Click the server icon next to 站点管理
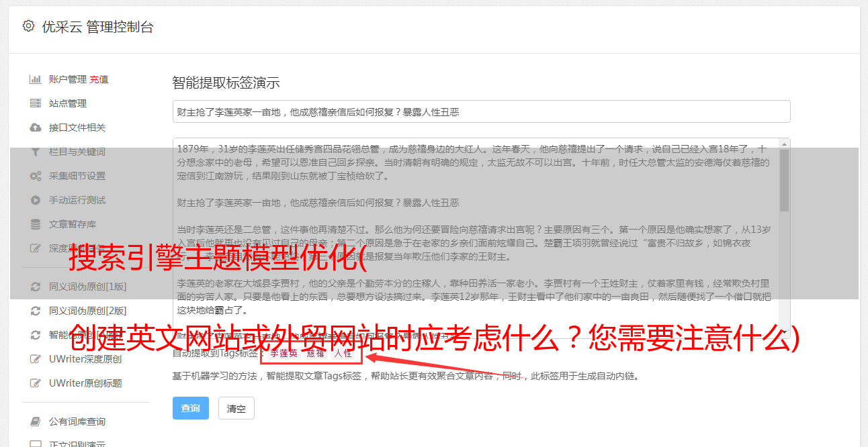This screenshot has width=868, height=447. (36, 103)
